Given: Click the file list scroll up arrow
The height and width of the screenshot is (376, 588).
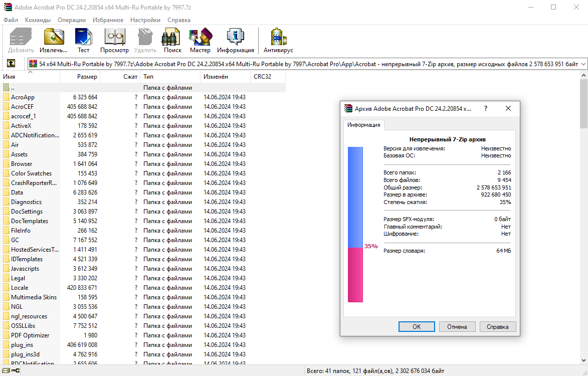Looking at the screenshot, I should (584, 75).
